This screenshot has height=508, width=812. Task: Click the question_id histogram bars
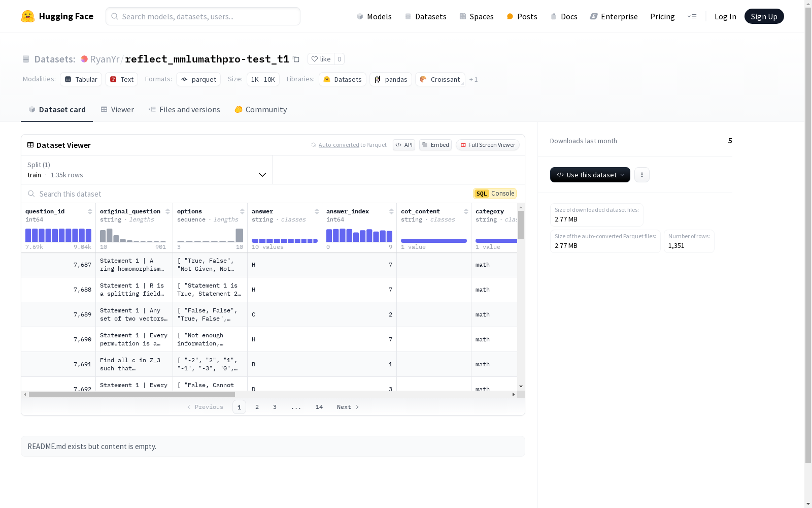58,235
